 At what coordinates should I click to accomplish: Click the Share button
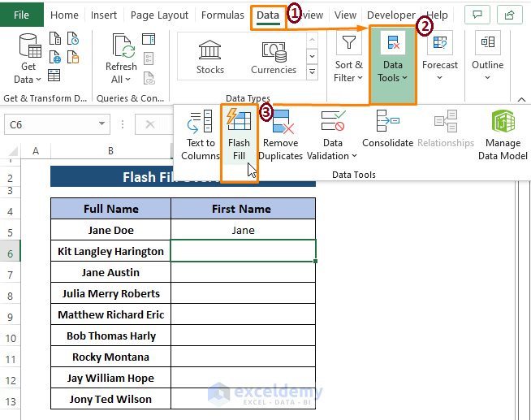click(x=510, y=15)
